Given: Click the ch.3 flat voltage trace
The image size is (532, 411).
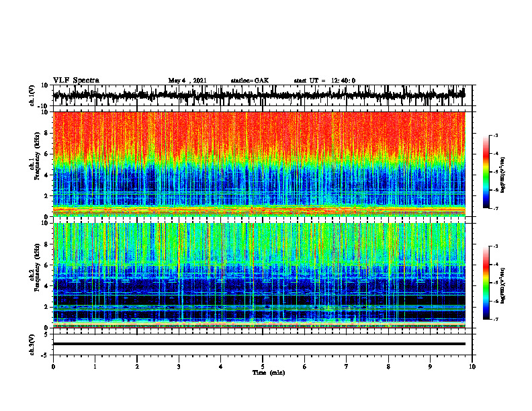Looking at the screenshot, I should pos(259,344).
